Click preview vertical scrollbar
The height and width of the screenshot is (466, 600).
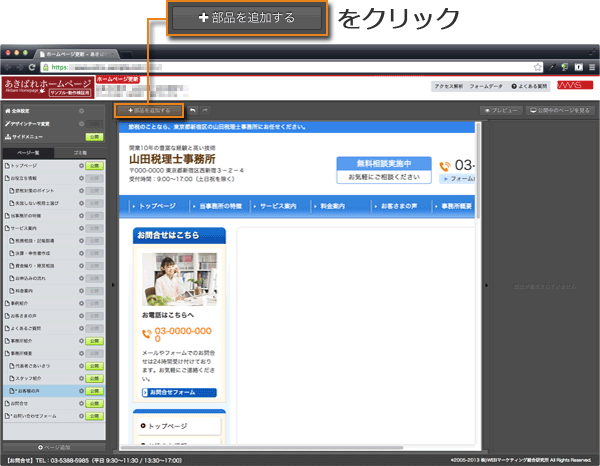coord(478,171)
